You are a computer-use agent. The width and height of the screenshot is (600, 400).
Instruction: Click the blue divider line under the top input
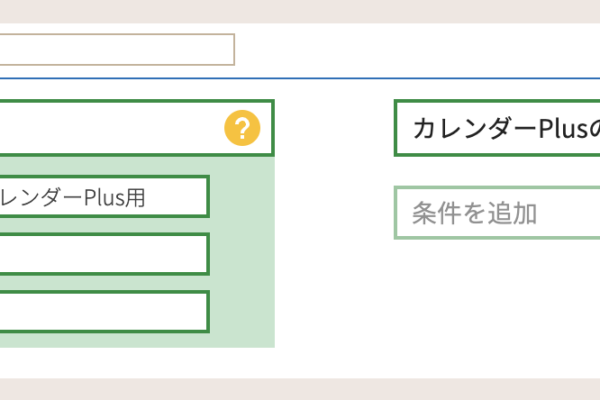point(300,77)
